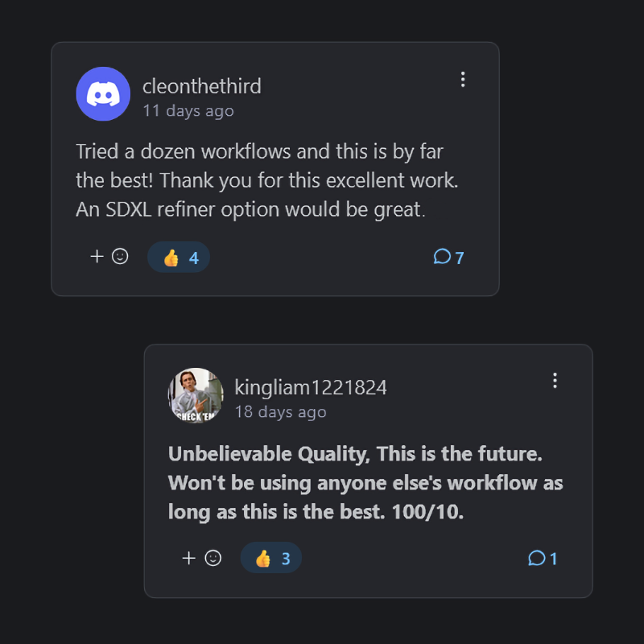Click the reply count number 7
The width and height of the screenshot is (644, 644).
click(x=460, y=258)
